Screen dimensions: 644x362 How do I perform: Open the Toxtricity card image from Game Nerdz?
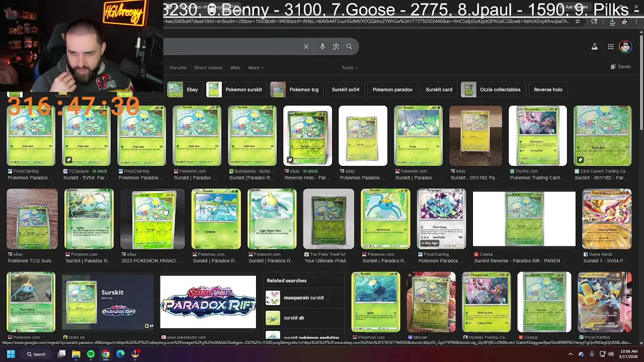tap(607, 219)
